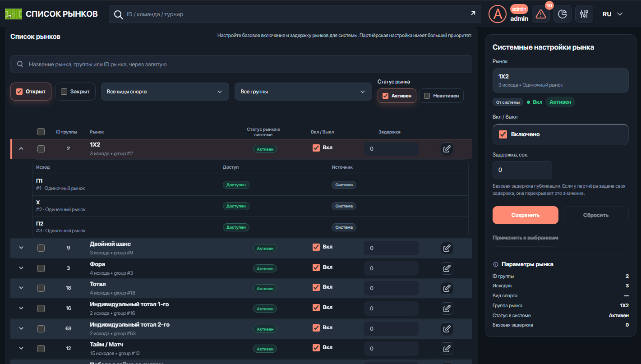Click the Система badge for X outcome

[344, 206]
